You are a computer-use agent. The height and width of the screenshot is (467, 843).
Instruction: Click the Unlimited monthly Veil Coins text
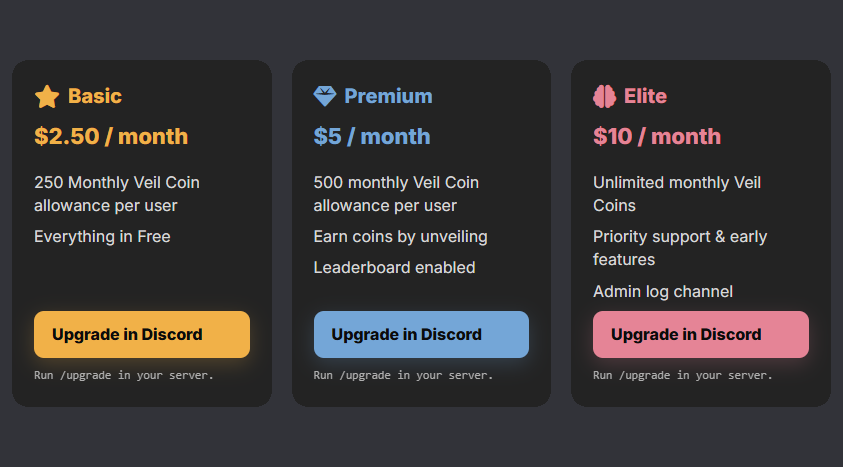(677, 194)
